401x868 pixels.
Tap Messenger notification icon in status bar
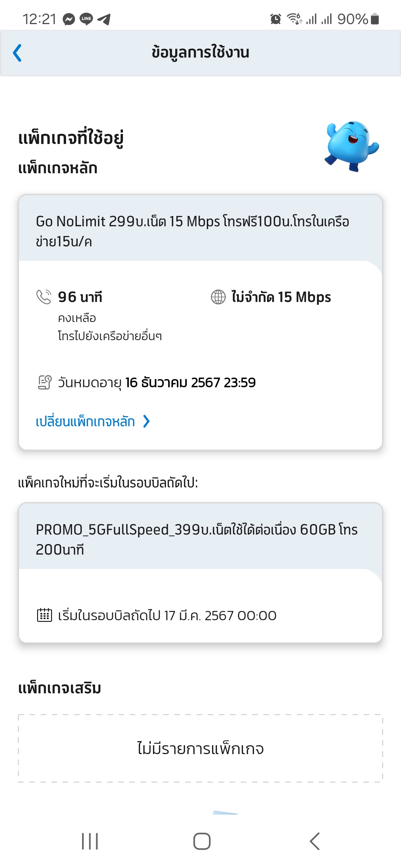pyautogui.click(x=69, y=19)
